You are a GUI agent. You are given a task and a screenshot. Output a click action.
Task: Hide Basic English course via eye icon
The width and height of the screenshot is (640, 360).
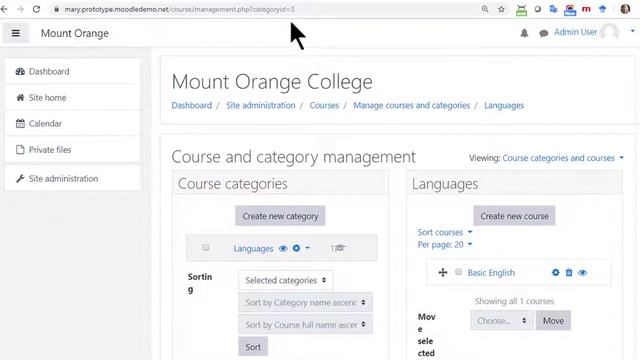coord(582,272)
